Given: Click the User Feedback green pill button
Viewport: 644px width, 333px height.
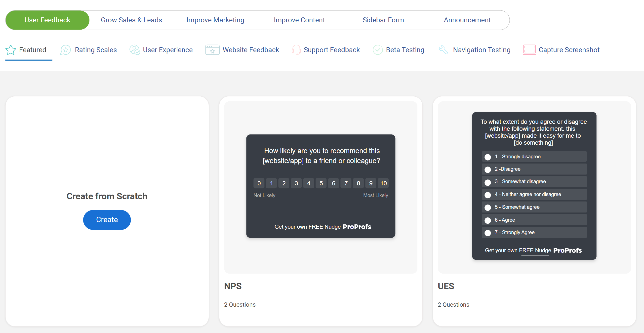Looking at the screenshot, I should 47,20.
